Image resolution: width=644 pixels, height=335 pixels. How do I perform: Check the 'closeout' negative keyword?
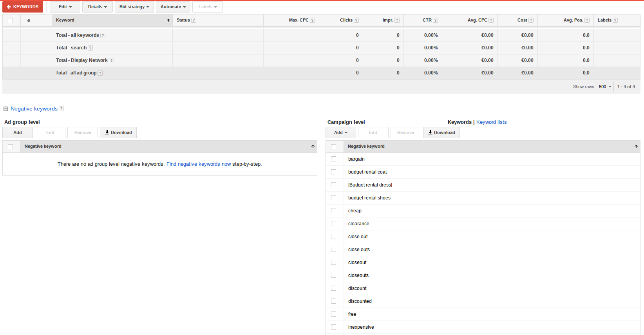[334, 263]
